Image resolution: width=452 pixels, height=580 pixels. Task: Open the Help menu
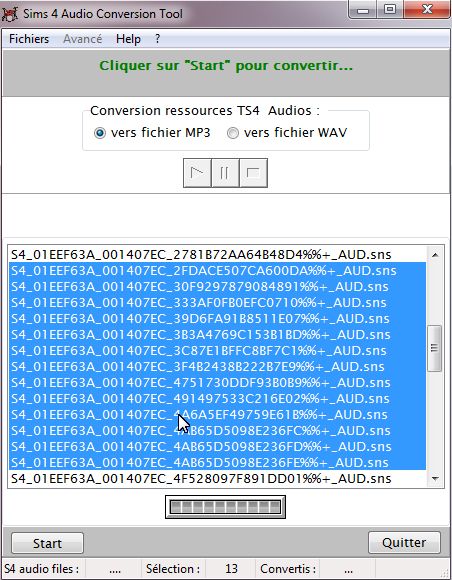[128, 39]
